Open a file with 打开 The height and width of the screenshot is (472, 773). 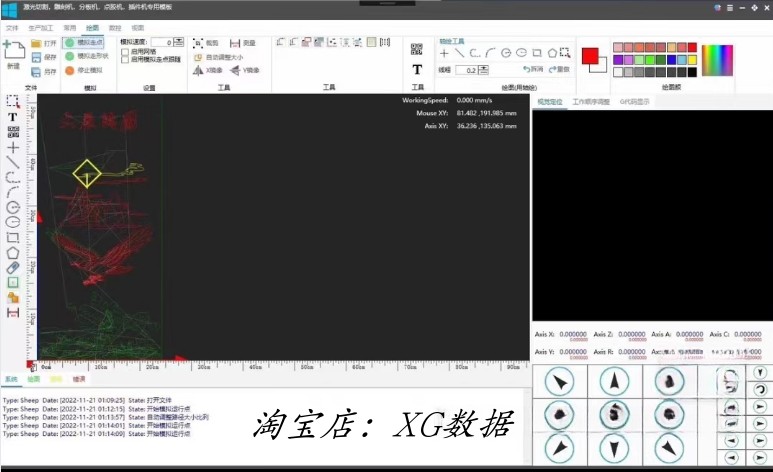click(43, 43)
